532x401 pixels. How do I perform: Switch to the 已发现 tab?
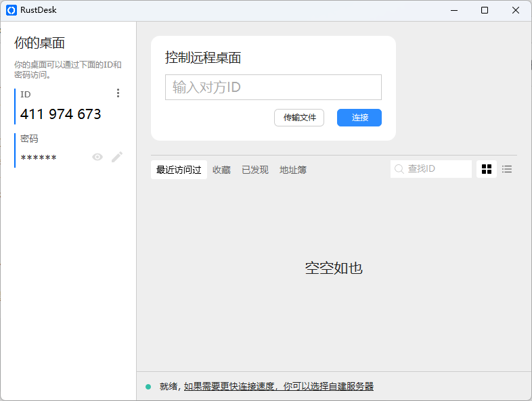[x=255, y=170]
